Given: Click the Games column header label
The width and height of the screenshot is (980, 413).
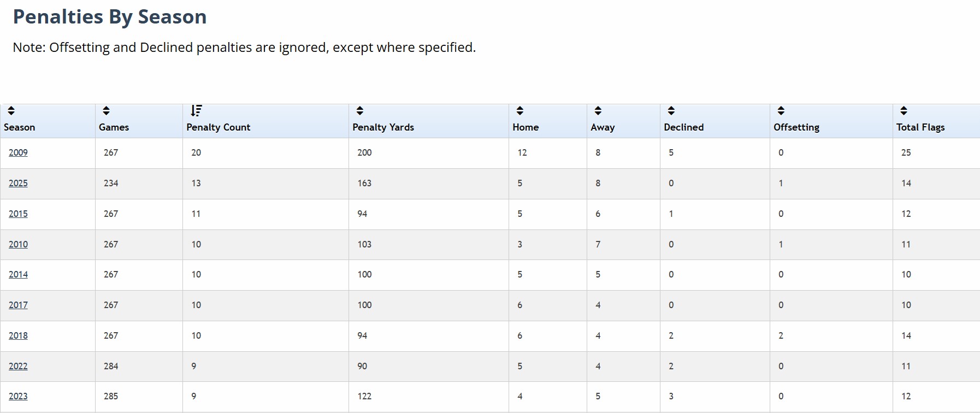Looking at the screenshot, I should coord(114,127).
